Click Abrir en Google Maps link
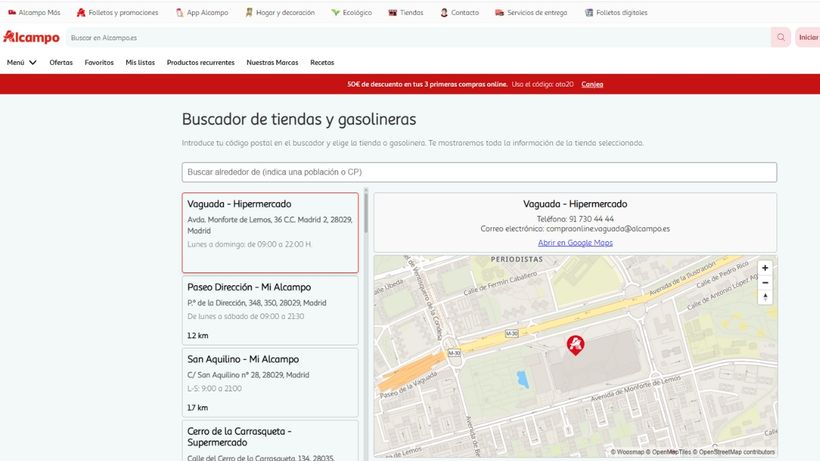 [575, 243]
